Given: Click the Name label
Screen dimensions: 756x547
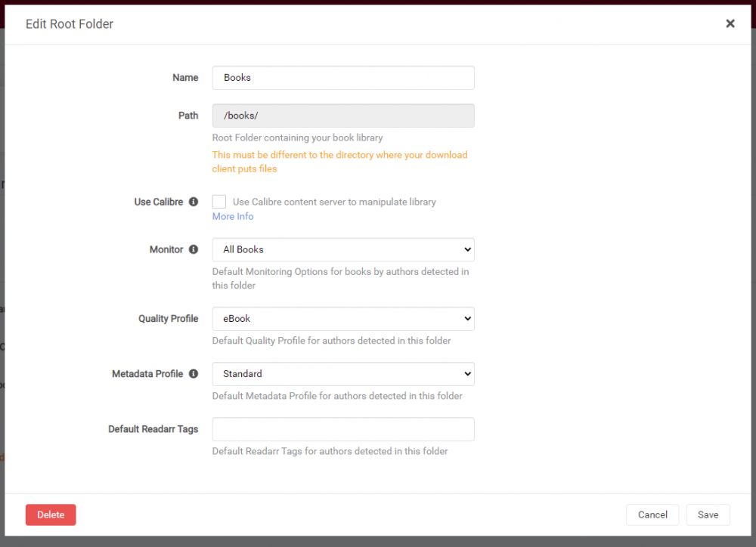Looking at the screenshot, I should click(x=185, y=78).
